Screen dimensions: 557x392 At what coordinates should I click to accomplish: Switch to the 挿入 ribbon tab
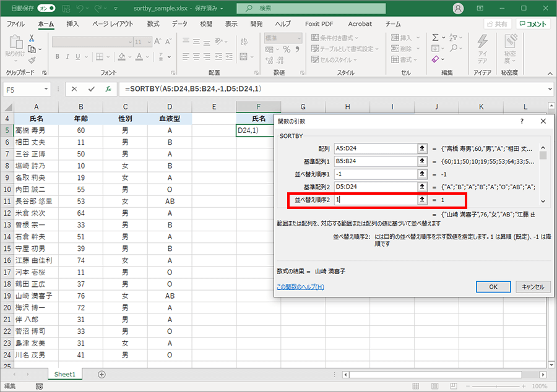pyautogui.click(x=72, y=23)
